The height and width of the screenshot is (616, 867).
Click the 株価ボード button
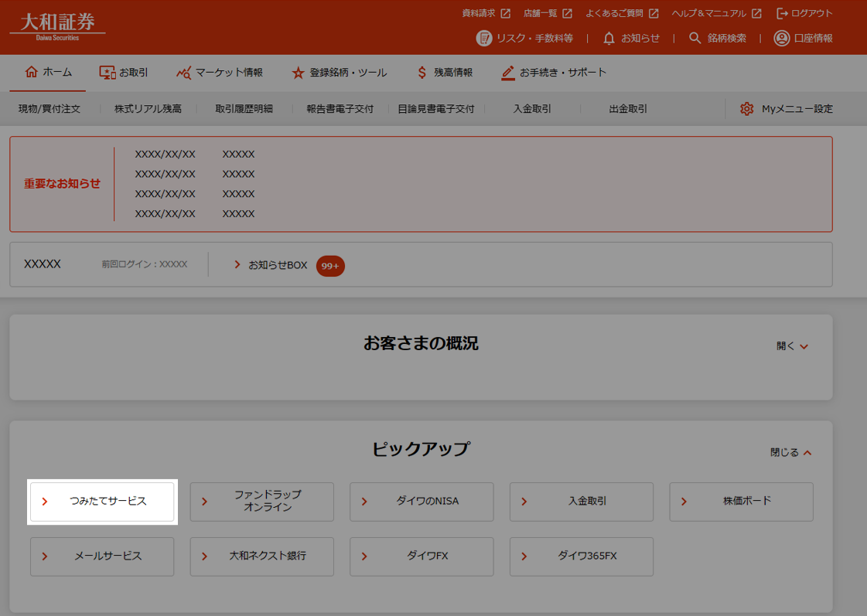click(x=742, y=502)
